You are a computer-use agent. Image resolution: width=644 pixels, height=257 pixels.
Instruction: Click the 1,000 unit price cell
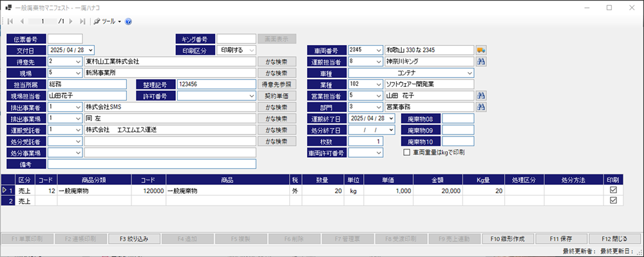388,191
